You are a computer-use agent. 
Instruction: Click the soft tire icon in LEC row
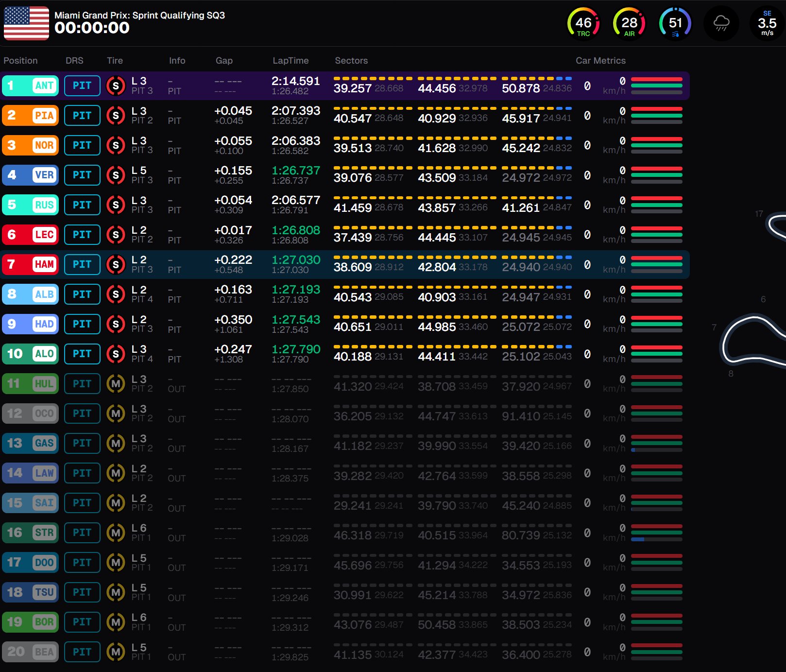pos(116,235)
